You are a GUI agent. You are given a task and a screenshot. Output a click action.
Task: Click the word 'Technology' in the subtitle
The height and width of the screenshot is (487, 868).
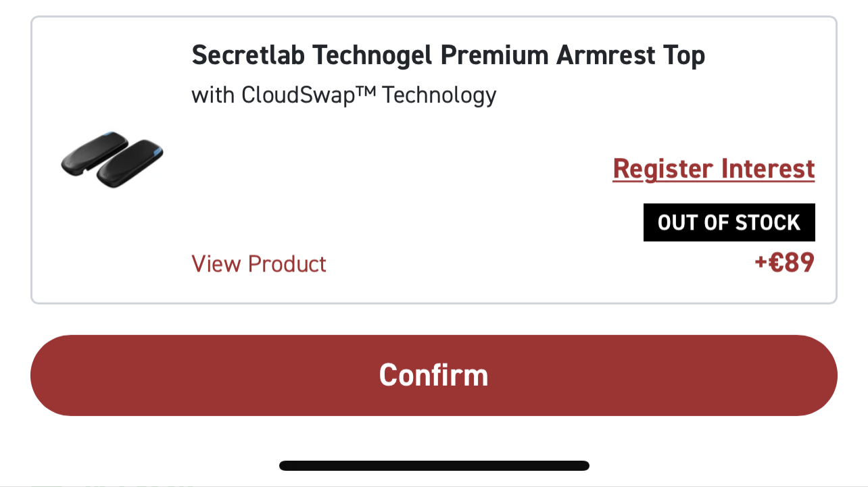[439, 95]
